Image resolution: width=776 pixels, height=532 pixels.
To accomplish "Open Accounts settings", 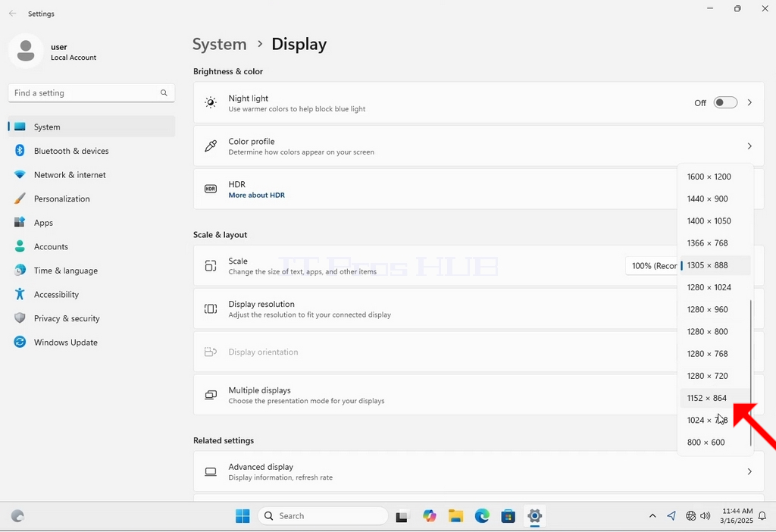I will 92,246.
